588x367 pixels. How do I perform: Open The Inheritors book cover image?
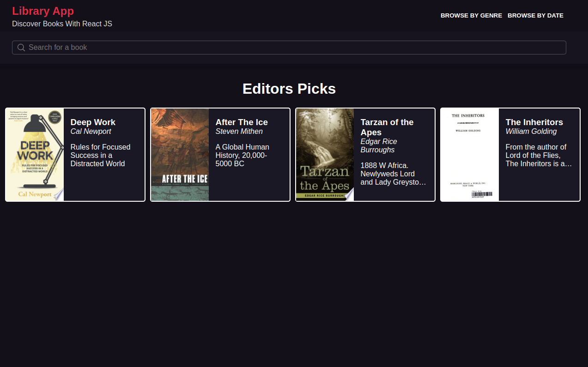[470, 155]
